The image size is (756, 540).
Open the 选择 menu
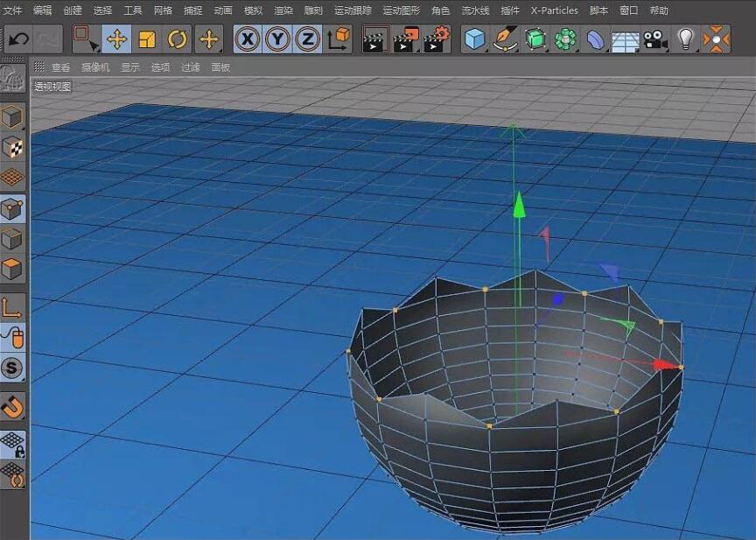coord(102,11)
